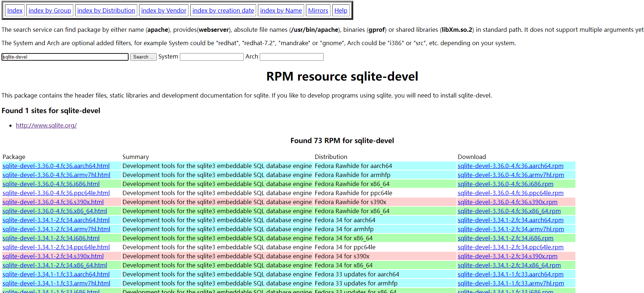
Task: Open sqlite-devel-3.34.1-2.fc34.aarch64.html package page
Action: 56,220
